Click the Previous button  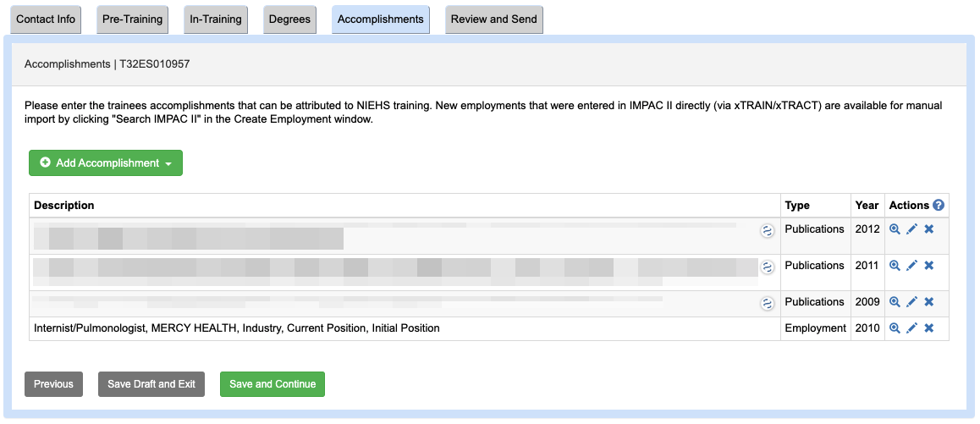54,384
